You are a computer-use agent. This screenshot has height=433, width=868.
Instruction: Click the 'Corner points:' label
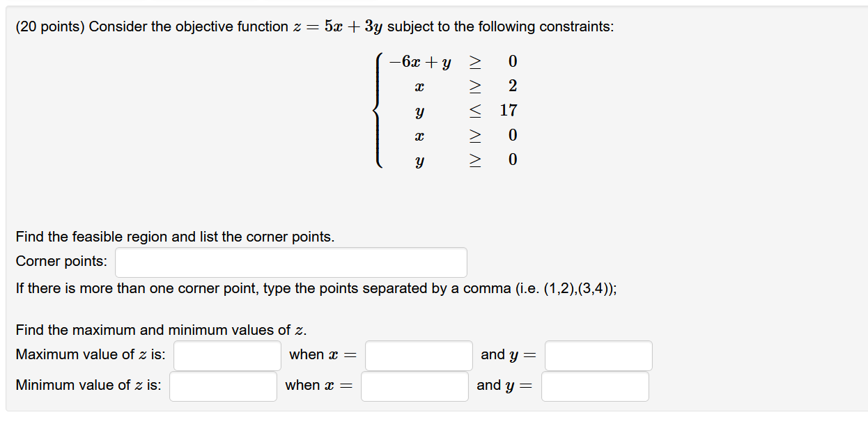[x=61, y=262]
